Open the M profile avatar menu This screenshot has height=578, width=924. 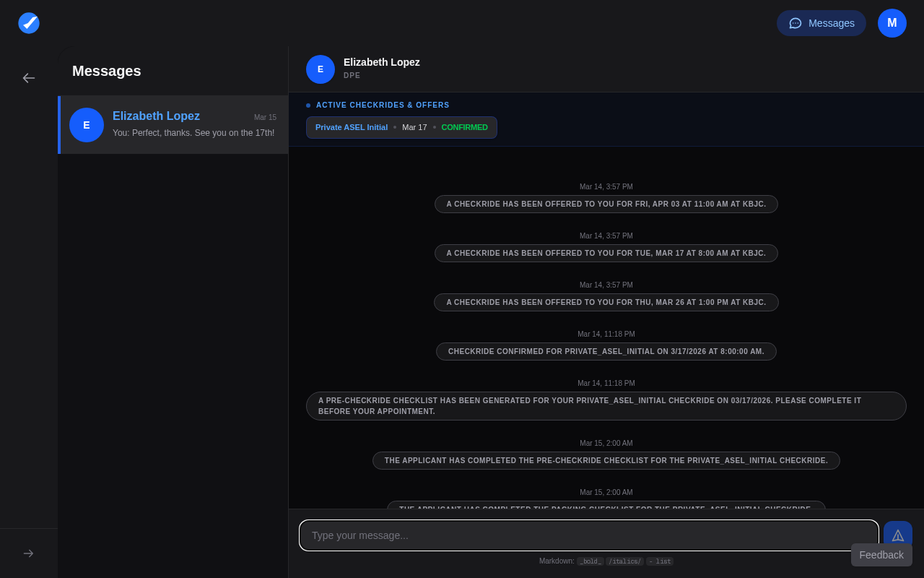(x=892, y=23)
